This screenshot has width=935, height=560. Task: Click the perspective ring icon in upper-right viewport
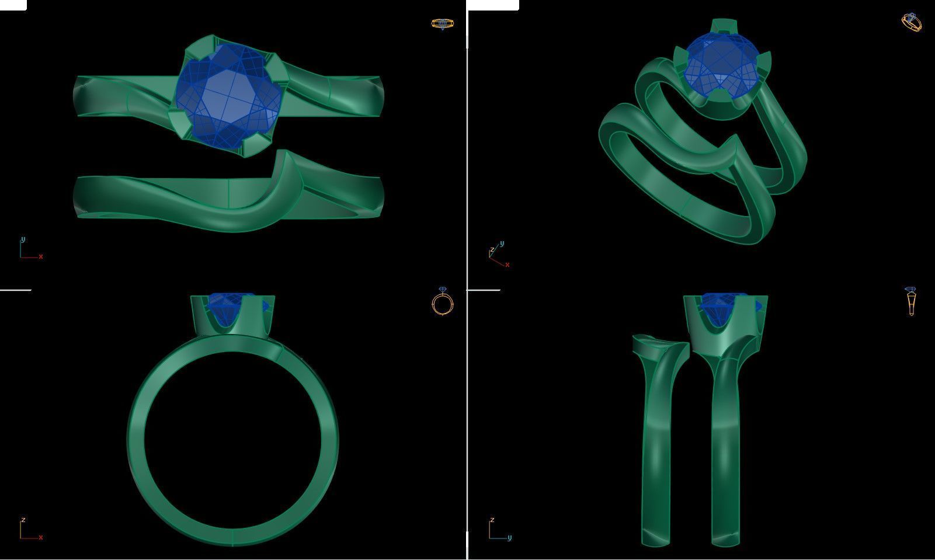pos(912,22)
